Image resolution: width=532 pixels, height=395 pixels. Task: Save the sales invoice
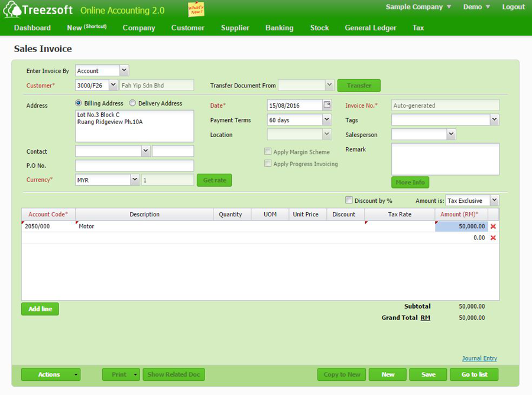428,374
